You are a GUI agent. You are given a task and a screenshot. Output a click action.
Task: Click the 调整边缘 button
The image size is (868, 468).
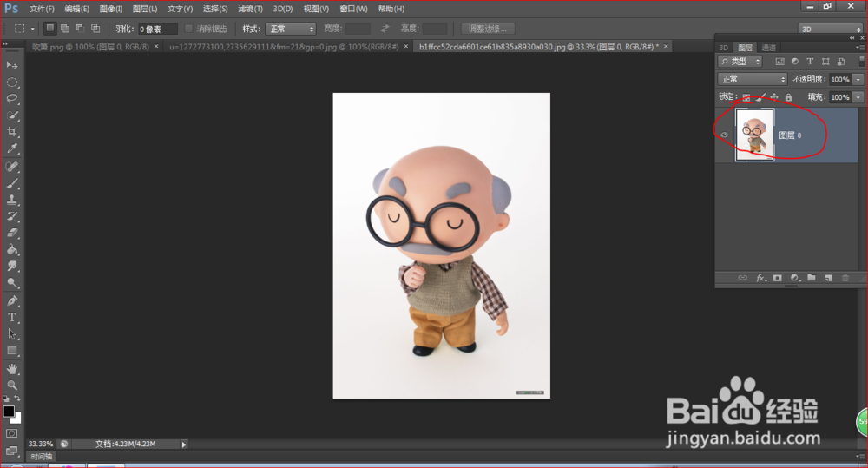[x=488, y=29]
